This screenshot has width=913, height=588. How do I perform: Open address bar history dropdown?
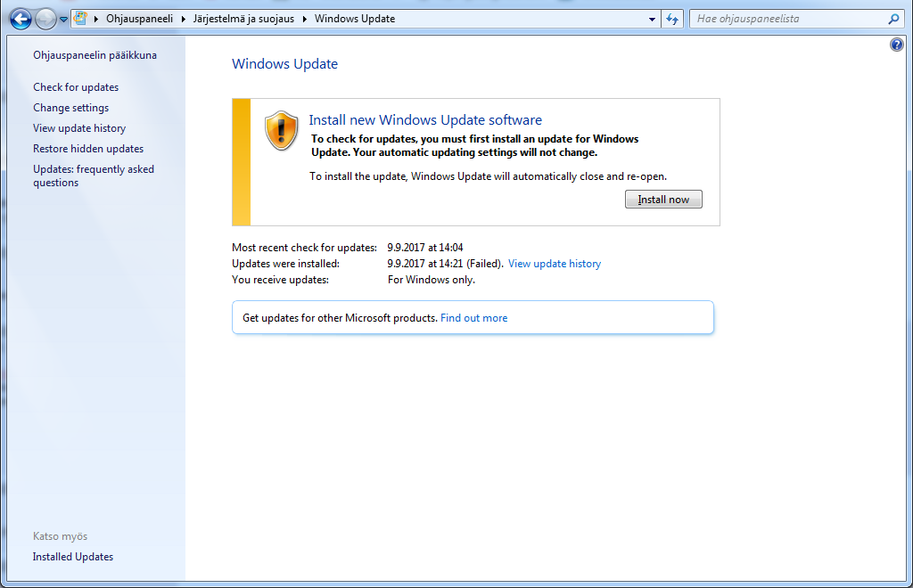tap(652, 20)
